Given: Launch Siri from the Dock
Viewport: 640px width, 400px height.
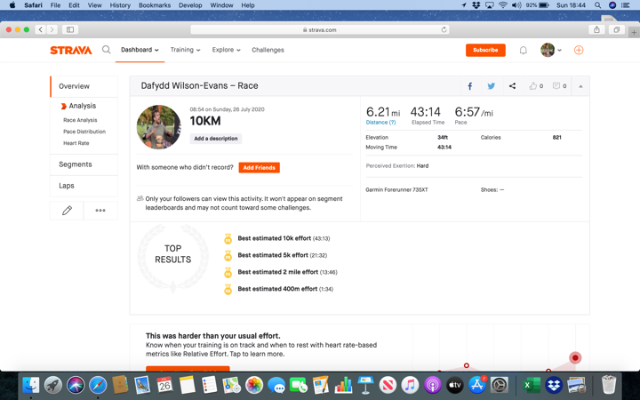Looking at the screenshot, I should coord(76,384).
